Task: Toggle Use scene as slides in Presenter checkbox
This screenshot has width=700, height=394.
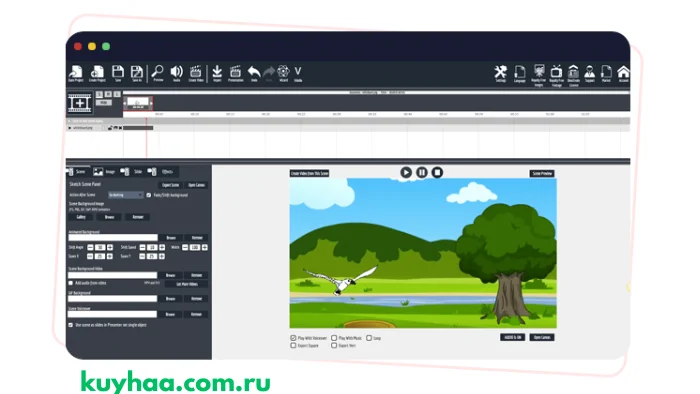Action: coord(71,325)
